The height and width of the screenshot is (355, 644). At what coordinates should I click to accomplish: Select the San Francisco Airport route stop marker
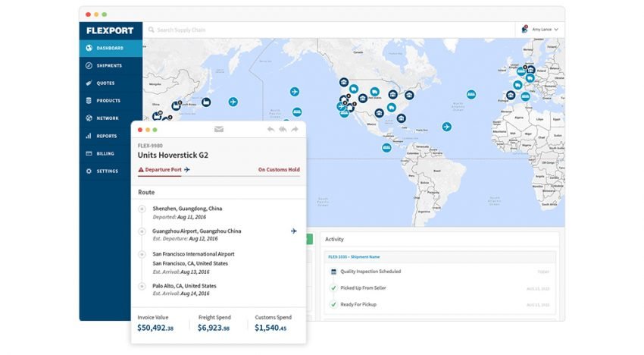click(142, 254)
